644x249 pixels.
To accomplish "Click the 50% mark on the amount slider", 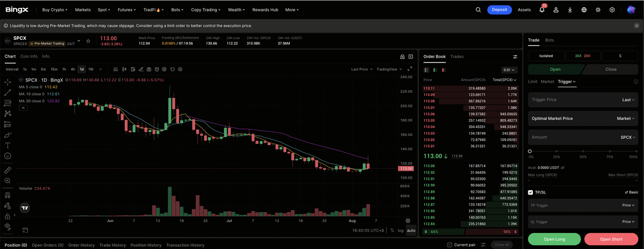I will 583,151.
